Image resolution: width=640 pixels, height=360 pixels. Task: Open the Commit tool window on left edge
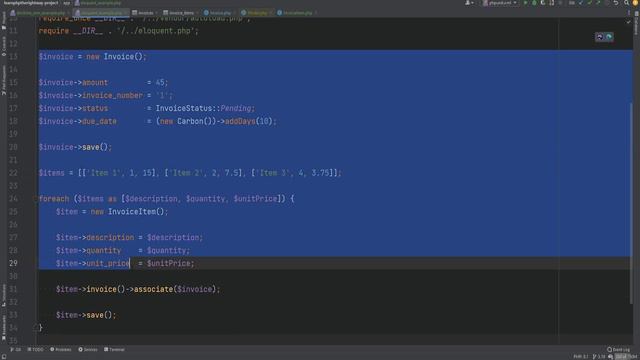coord(4,47)
